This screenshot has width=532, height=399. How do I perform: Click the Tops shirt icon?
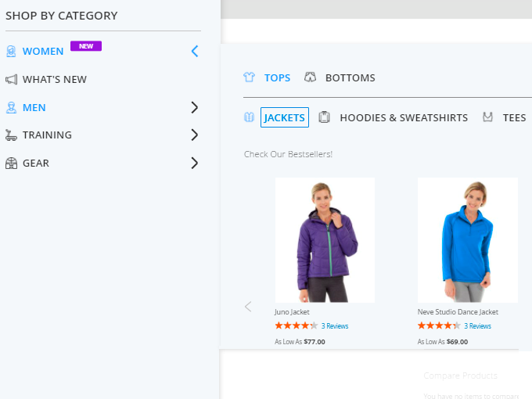250,77
